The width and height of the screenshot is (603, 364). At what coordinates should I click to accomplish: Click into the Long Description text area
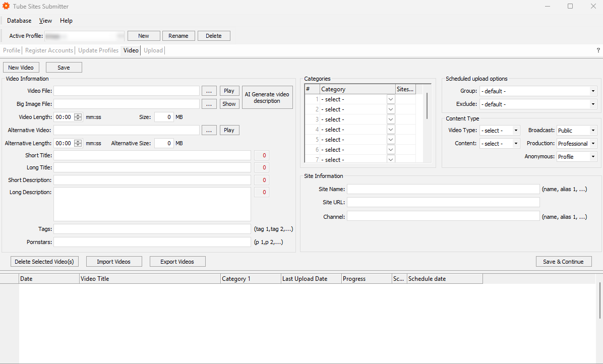[152, 204]
